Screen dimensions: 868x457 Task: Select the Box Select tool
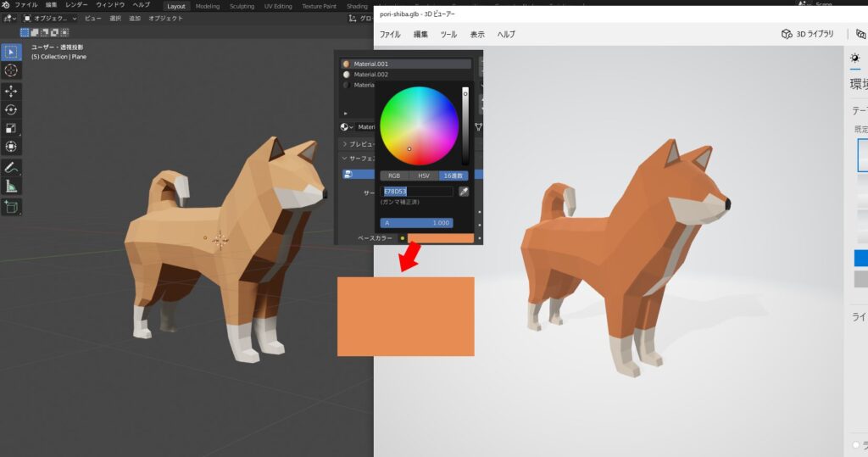coord(12,52)
